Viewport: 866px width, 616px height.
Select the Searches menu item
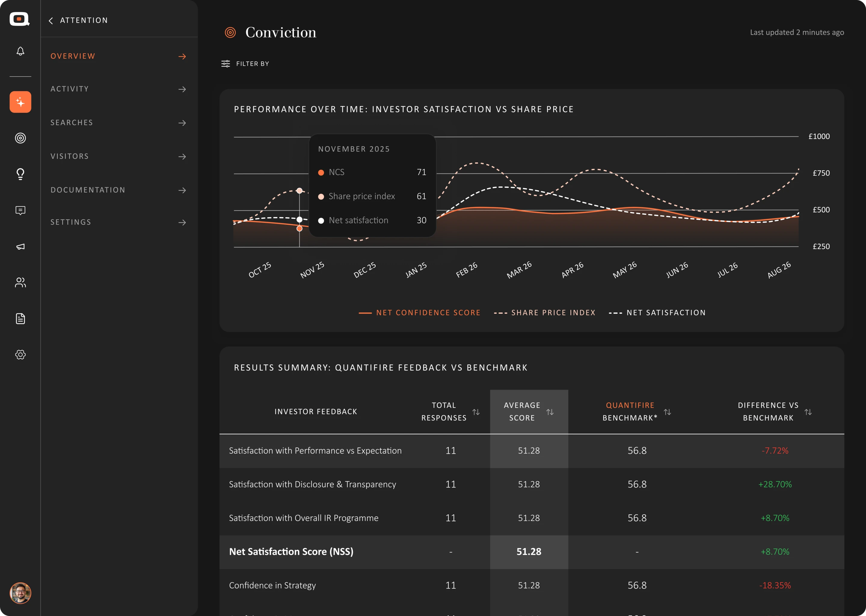pyautogui.click(x=118, y=123)
